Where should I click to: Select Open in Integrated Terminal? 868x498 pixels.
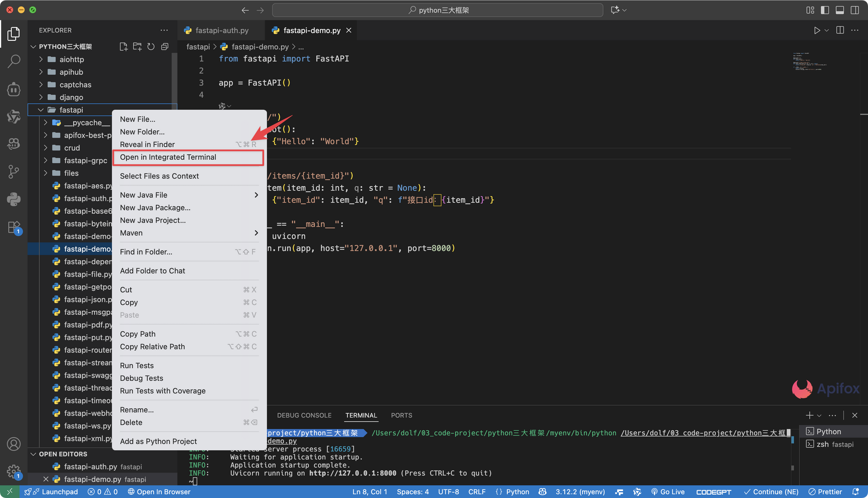pyautogui.click(x=168, y=157)
